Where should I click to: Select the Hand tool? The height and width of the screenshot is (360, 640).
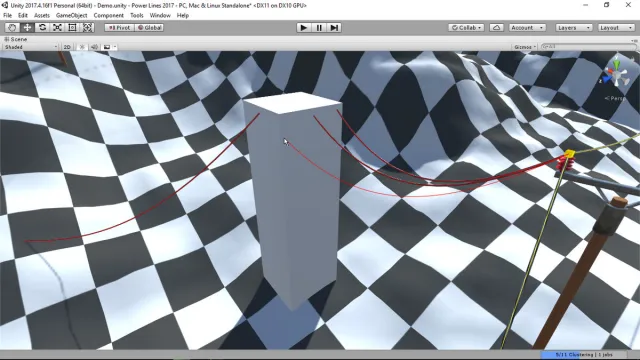[12, 27]
